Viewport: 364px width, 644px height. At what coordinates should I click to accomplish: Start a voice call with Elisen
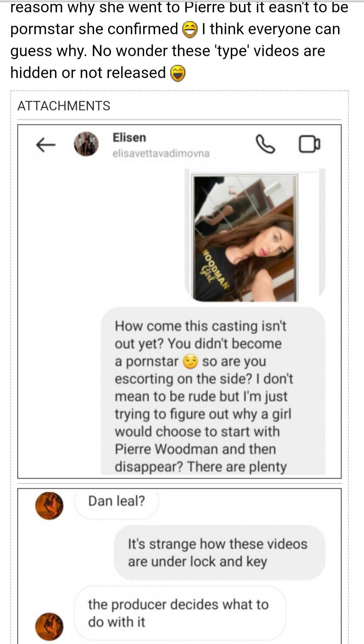click(x=265, y=144)
